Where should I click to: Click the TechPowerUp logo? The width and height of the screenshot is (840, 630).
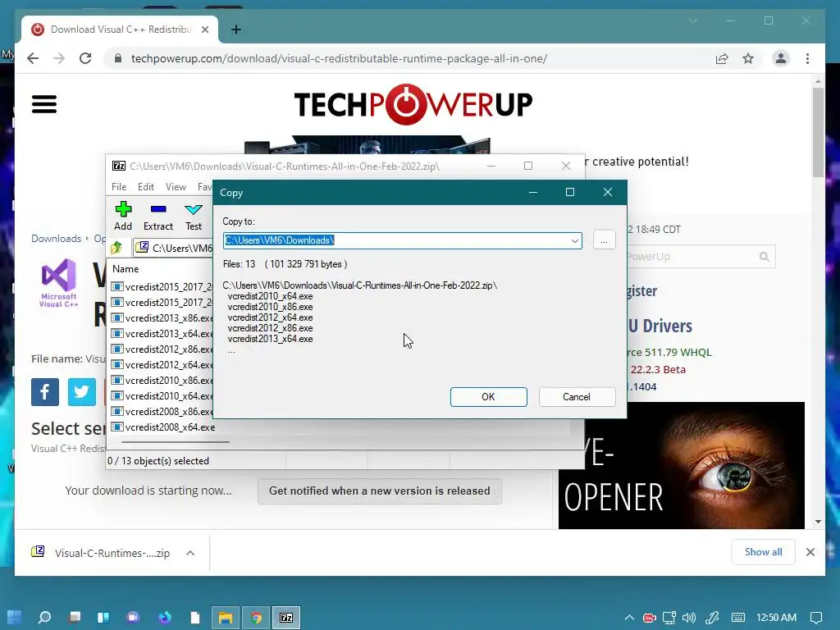pos(413,104)
